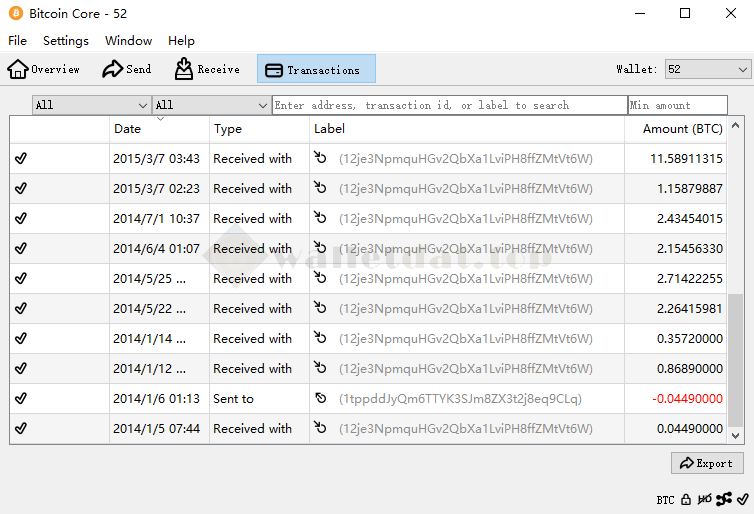The width and height of the screenshot is (754, 514).
Task: Click the Export button
Action: [707, 463]
